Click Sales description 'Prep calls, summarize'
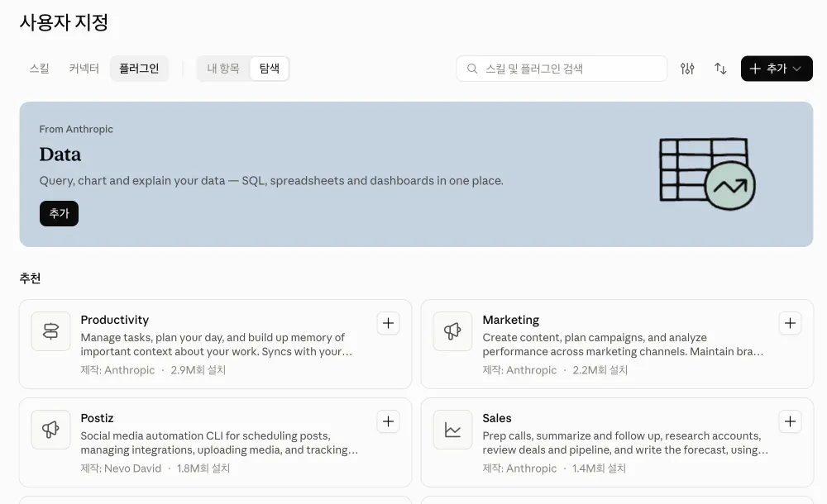827x504 pixels. tap(625, 443)
